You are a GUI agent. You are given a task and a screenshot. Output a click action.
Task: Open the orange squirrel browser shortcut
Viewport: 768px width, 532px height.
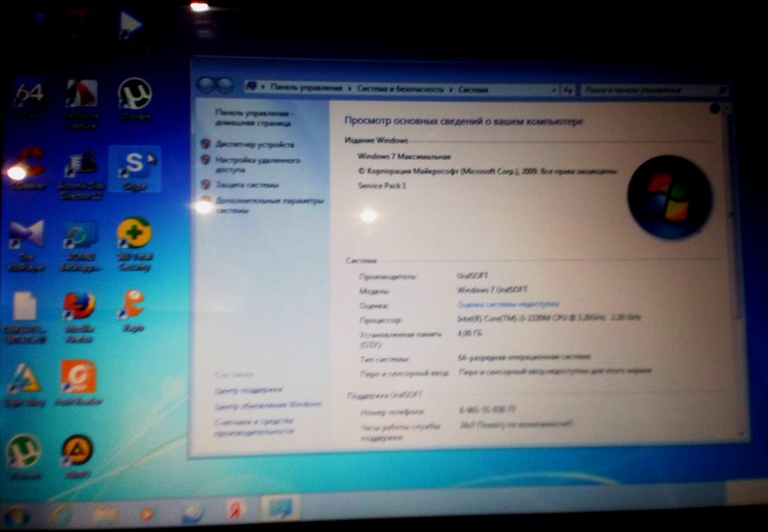(x=133, y=311)
